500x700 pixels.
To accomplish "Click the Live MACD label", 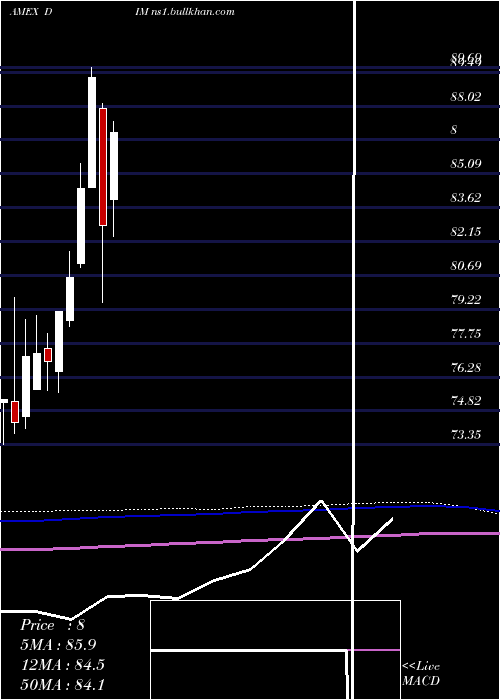I will point(421,673).
